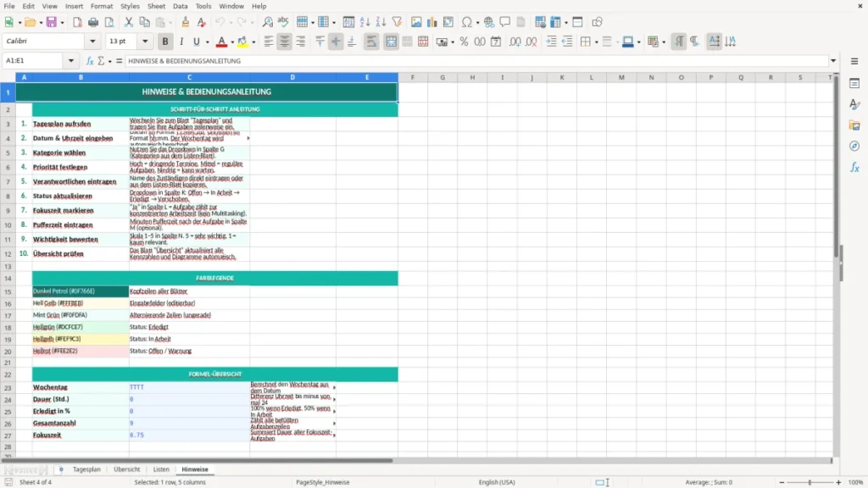Open the Format menu
This screenshot has height=488, width=868.
click(102, 6)
